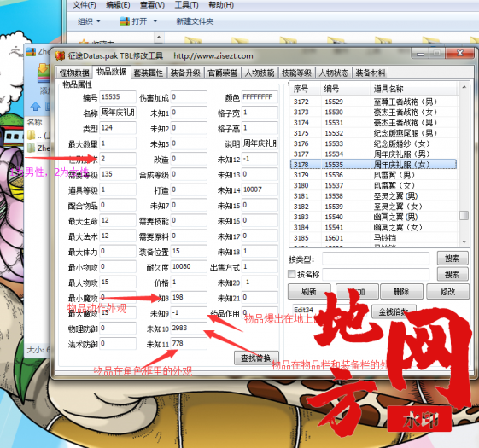Image resolution: width=479 pixels, height=448 pixels.
Task: Click the blue up-arrow navigation icon
Action: (36, 107)
